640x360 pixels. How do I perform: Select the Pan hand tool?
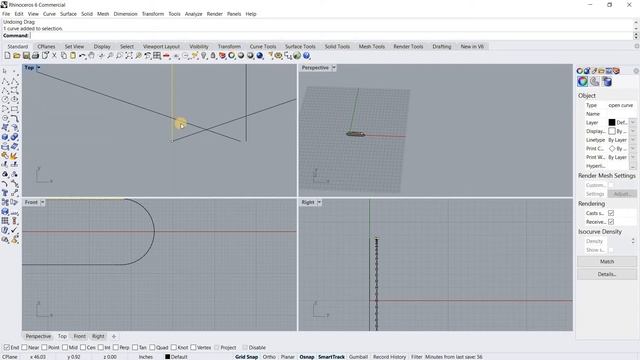coord(92,56)
